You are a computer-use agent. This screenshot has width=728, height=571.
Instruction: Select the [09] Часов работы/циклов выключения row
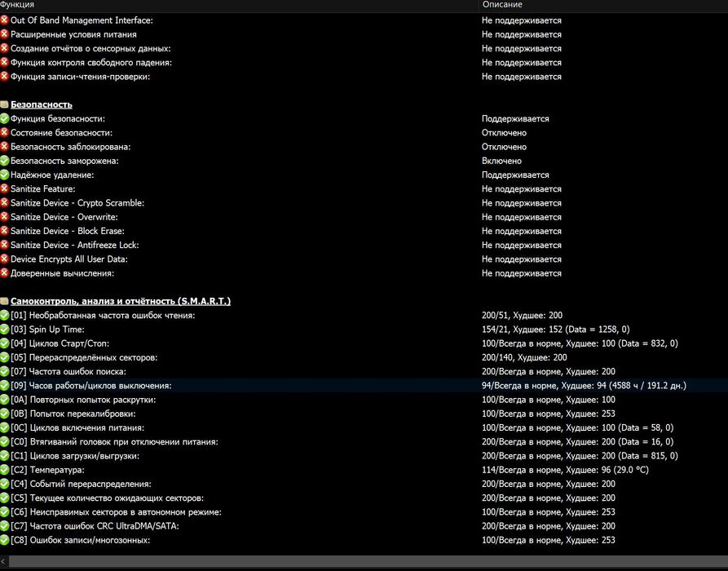pyautogui.click(x=364, y=385)
